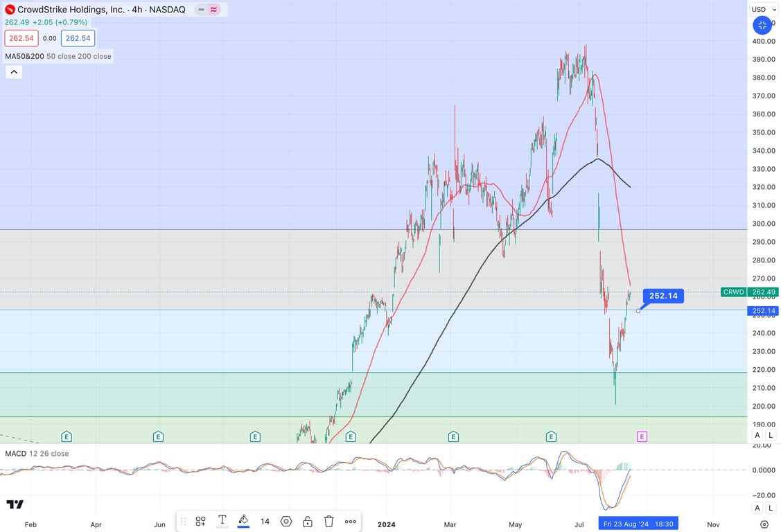Toggle log scale L in MACD pane
Image resolution: width=781 pixels, height=532 pixels.
coord(771,508)
